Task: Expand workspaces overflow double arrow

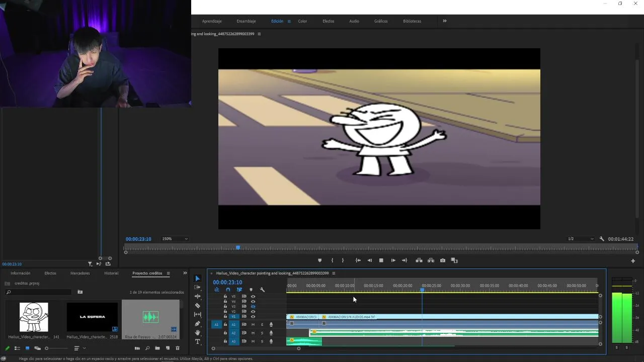Action: (445, 21)
